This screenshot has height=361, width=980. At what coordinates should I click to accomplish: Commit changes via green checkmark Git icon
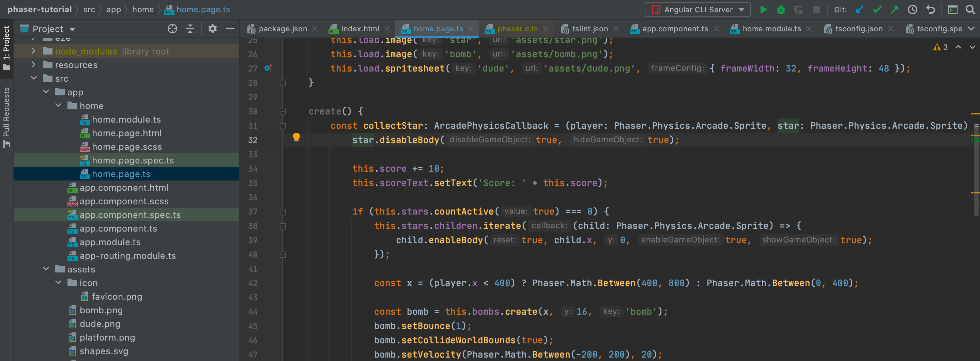coord(877,10)
